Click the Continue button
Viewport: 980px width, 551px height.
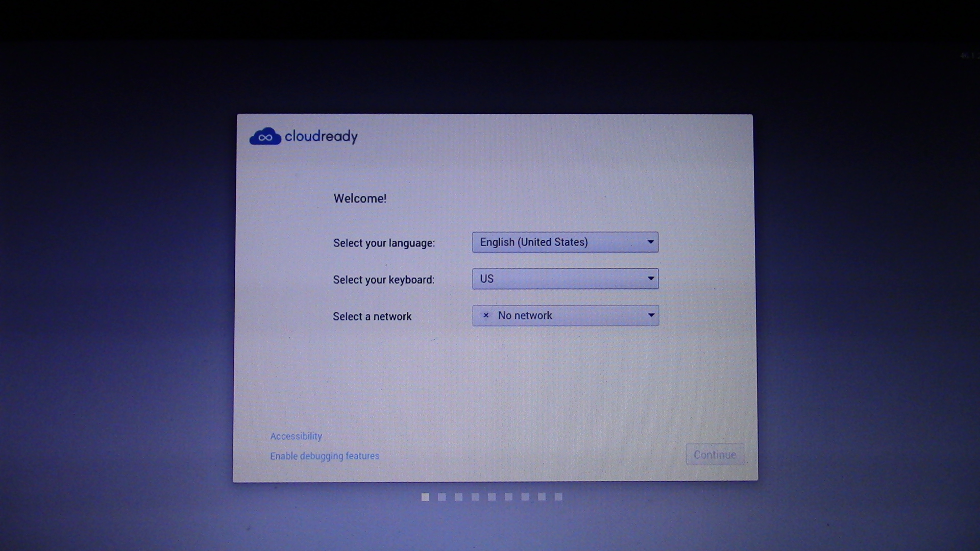[x=715, y=455]
